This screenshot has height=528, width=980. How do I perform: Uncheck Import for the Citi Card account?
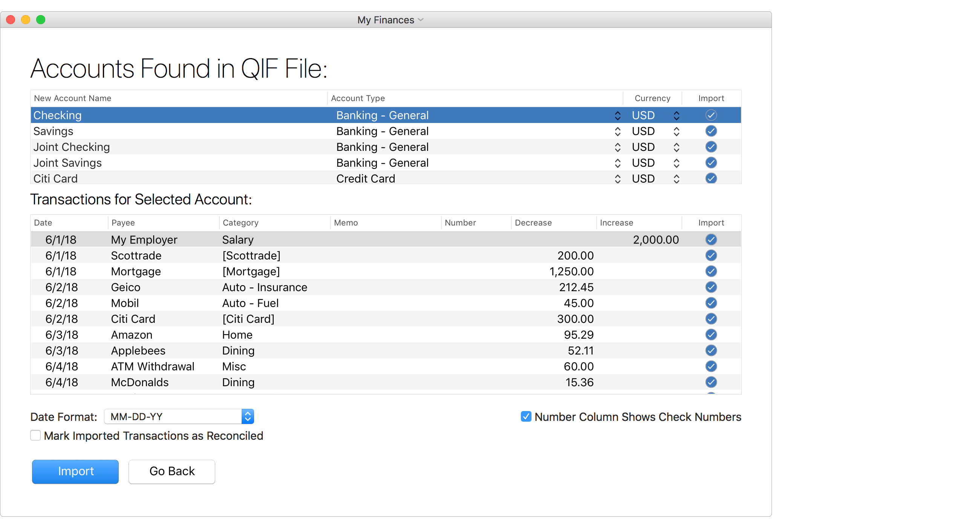[711, 178]
